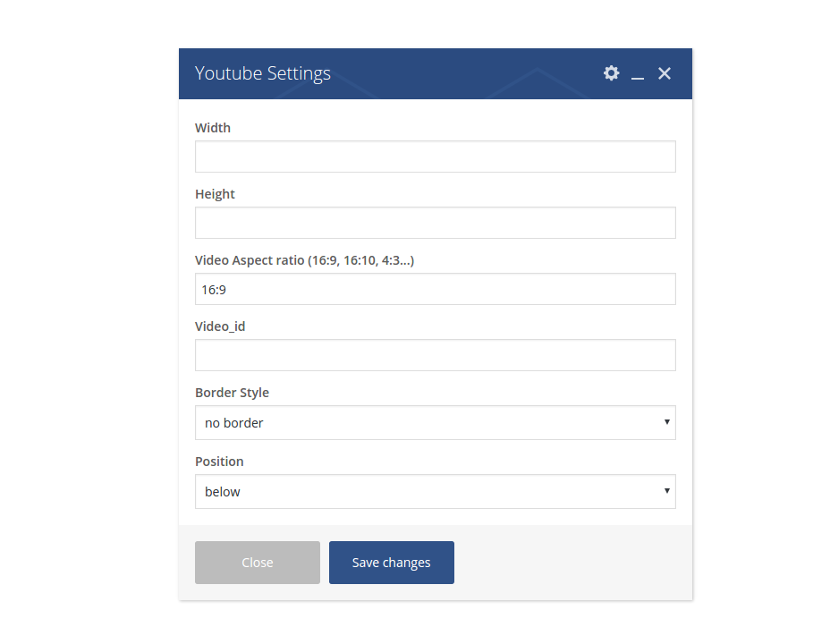830x644 pixels.
Task: Click the Video_id label
Action: 220,326
